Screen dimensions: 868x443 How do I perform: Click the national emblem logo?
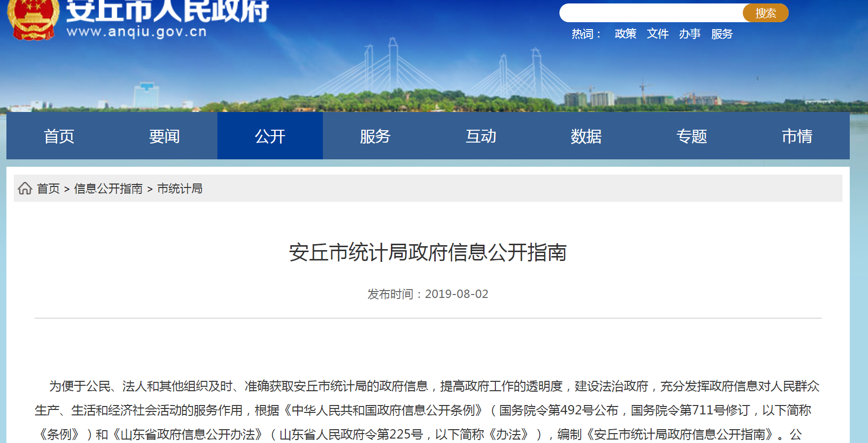33,19
